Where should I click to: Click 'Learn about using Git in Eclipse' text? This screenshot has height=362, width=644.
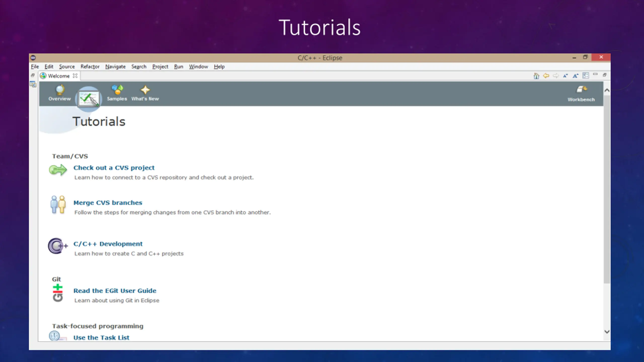(x=117, y=300)
